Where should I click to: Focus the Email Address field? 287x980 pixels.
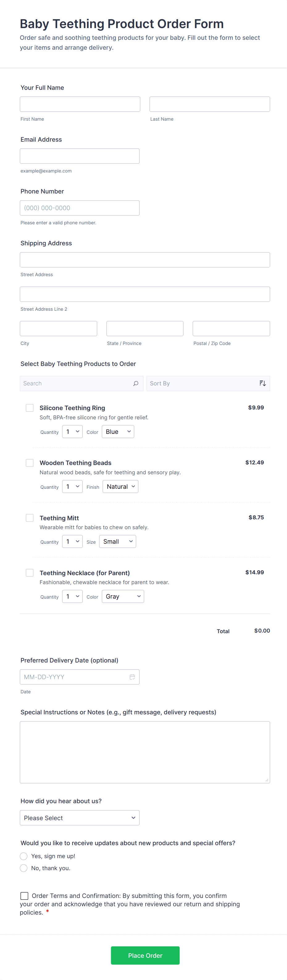[80, 156]
